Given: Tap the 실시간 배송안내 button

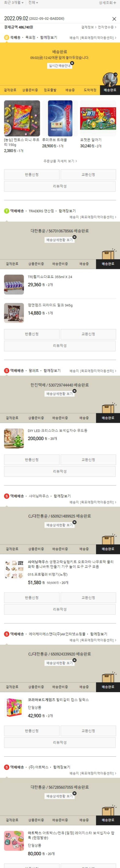Looking at the screenshot, I should click(x=60, y=66).
